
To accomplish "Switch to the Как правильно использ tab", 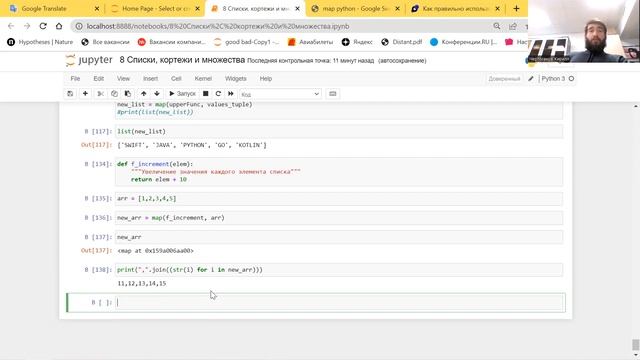I will [454, 9].
